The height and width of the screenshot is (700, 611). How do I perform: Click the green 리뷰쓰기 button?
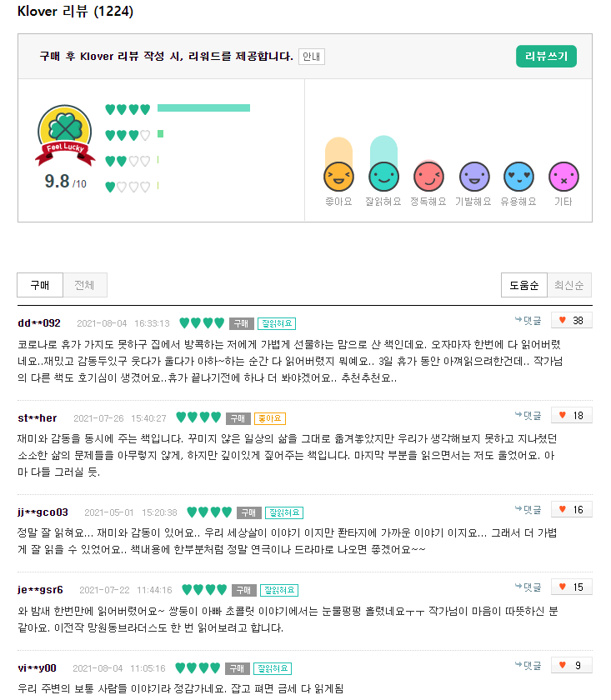coord(546,57)
